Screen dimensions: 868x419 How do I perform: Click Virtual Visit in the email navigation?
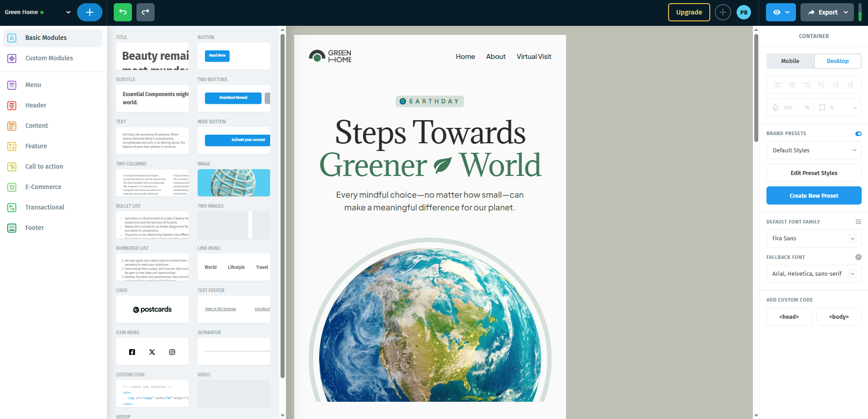tap(534, 57)
